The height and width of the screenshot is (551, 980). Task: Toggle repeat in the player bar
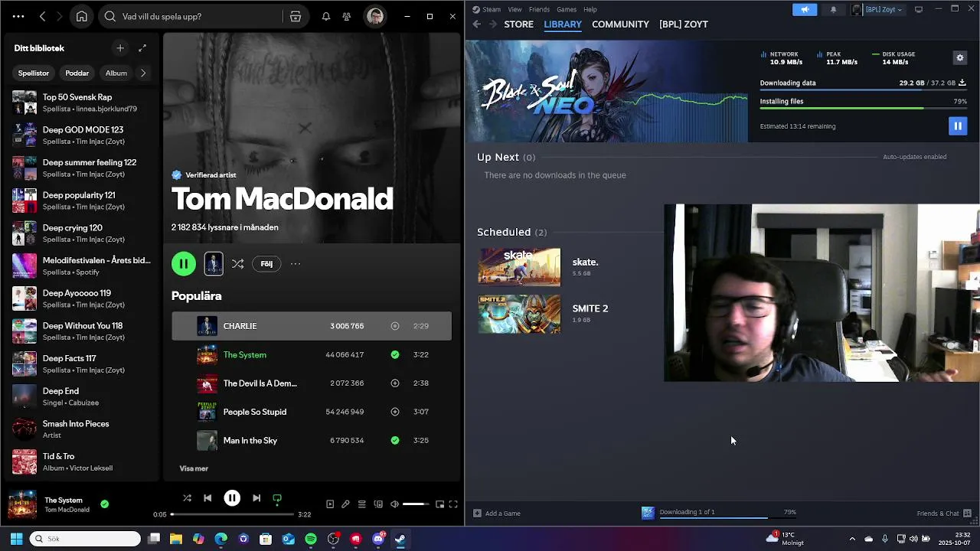[277, 498]
